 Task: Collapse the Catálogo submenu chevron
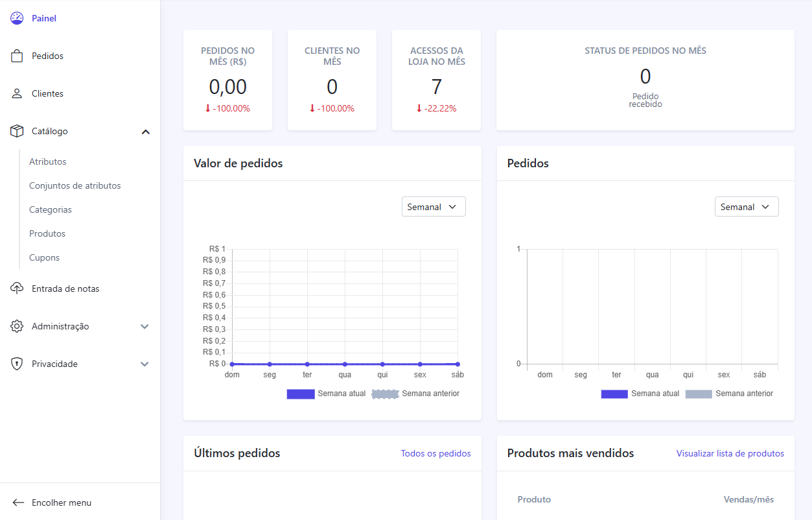pyautogui.click(x=145, y=132)
